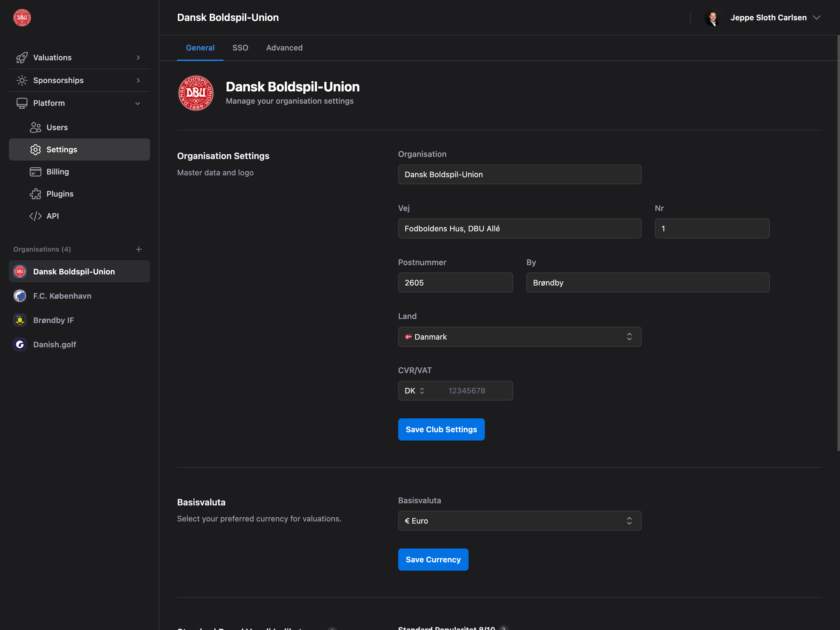This screenshot has height=630, width=840.
Task: Open the Users section icon
Action: point(35,127)
